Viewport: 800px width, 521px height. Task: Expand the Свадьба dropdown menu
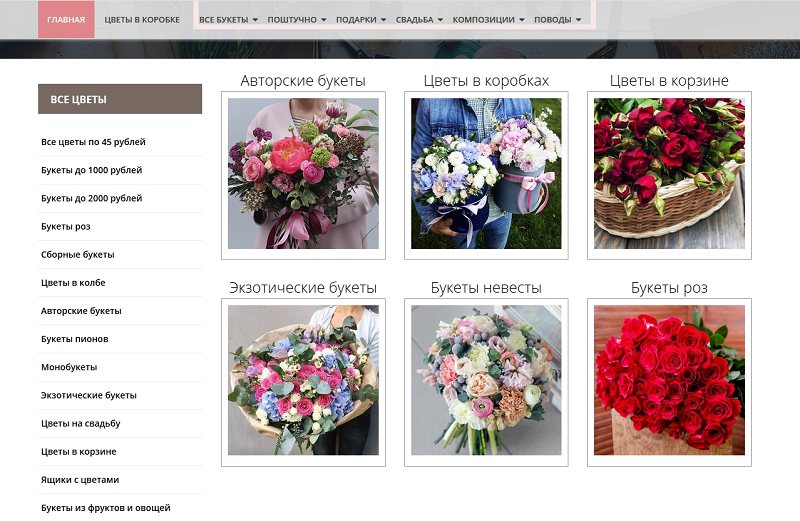pyautogui.click(x=419, y=19)
